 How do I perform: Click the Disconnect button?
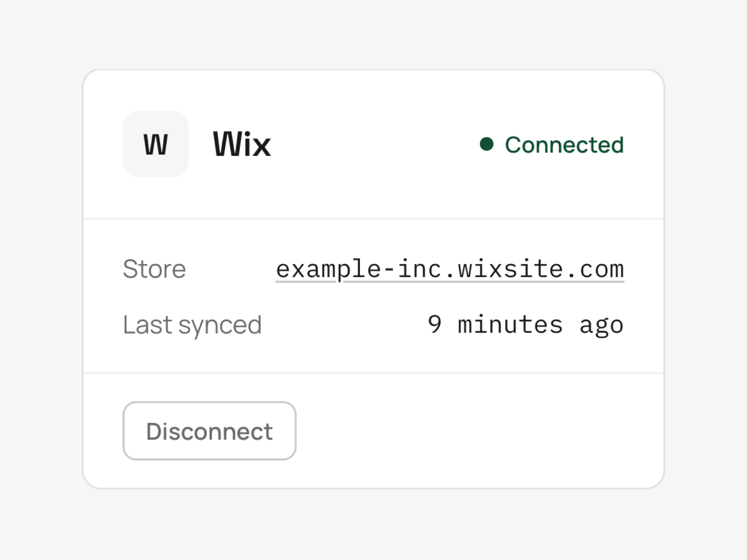[x=210, y=431]
